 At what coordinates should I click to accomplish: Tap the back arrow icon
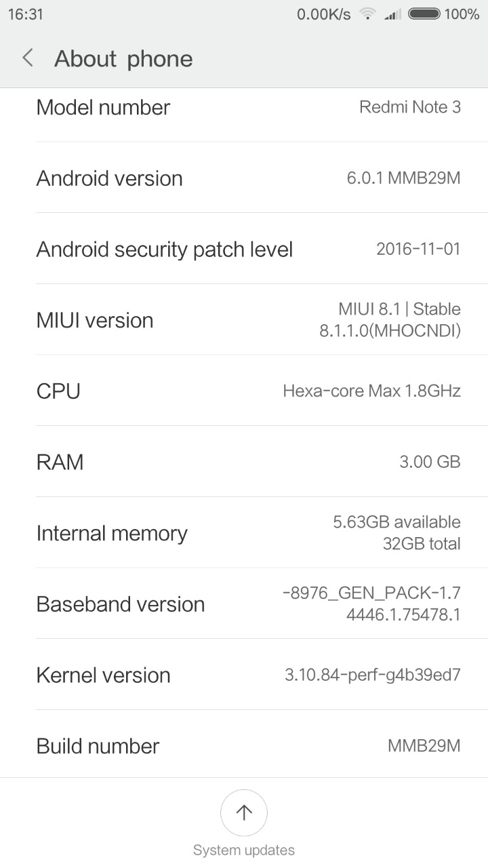pyautogui.click(x=28, y=58)
